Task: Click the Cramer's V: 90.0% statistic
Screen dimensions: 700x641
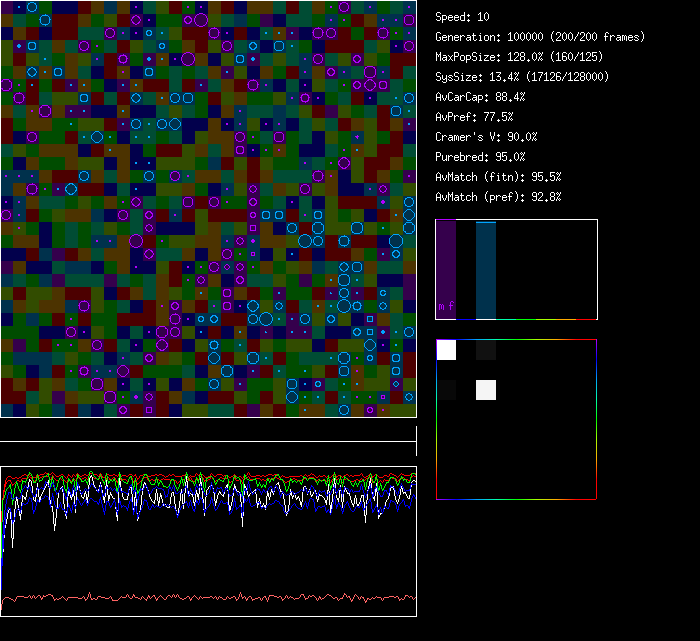Action: tap(486, 137)
